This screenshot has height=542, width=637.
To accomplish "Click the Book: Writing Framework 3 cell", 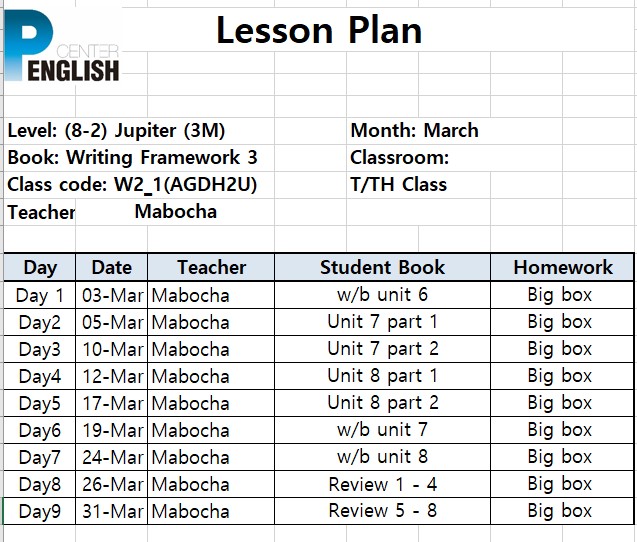I will pyautogui.click(x=132, y=158).
